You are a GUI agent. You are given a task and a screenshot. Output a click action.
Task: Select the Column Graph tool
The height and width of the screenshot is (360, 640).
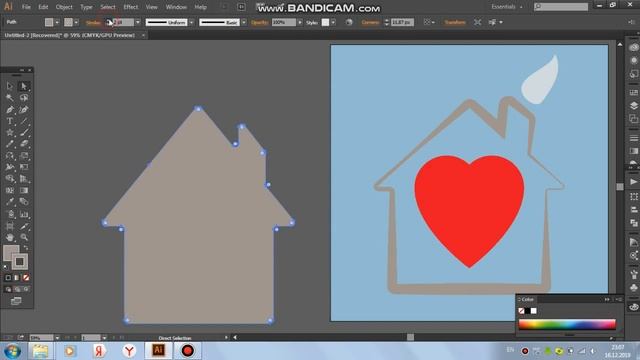pyautogui.click(x=24, y=214)
